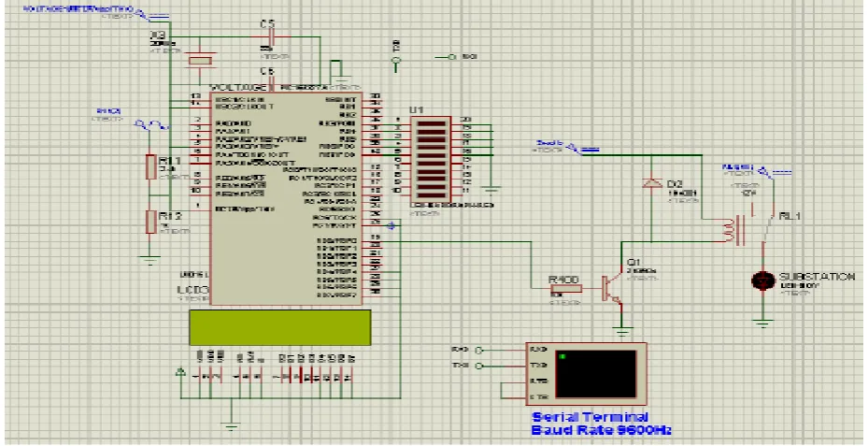The image size is (868, 446).
Task: Click the 'SUBSTATION' label text
Action: (817, 277)
